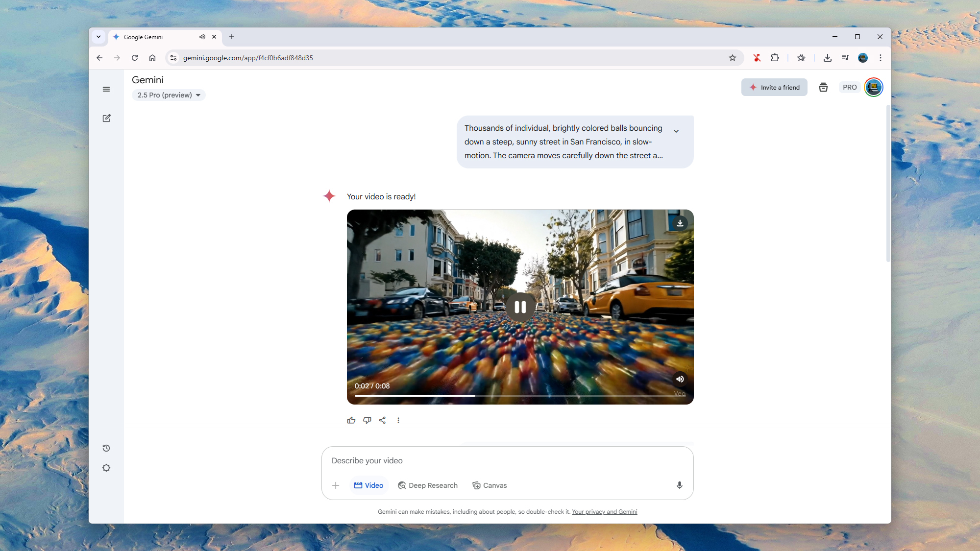Screen dimensions: 980x551
Task: Open the Chrome profile avatar
Action: click(863, 58)
